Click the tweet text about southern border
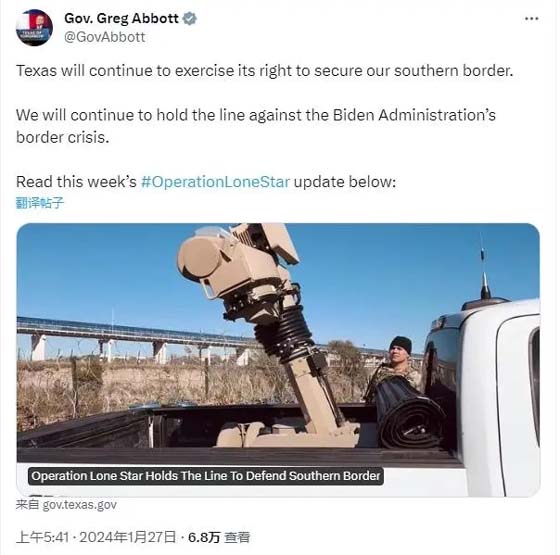Viewport: 560px width, 555px height. (x=265, y=71)
